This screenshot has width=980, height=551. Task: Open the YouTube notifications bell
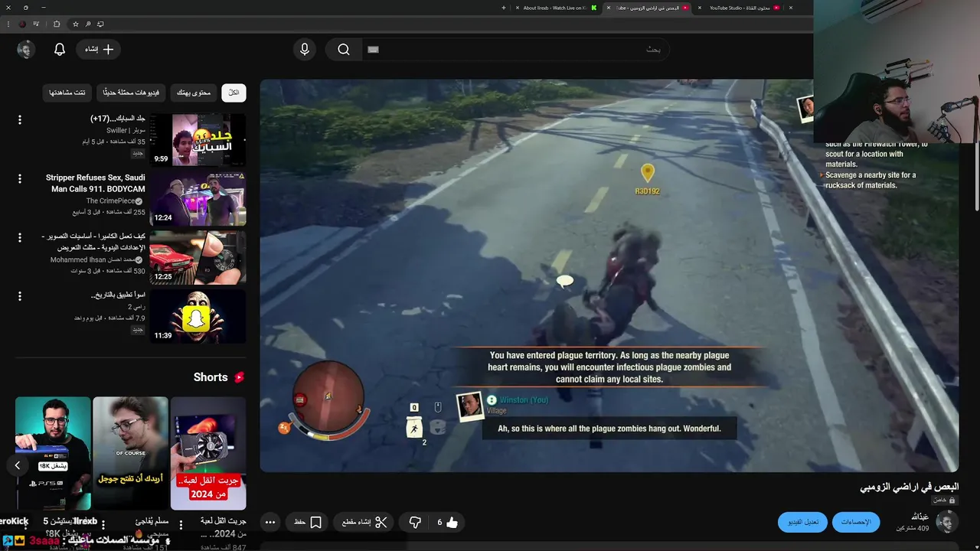coord(60,49)
